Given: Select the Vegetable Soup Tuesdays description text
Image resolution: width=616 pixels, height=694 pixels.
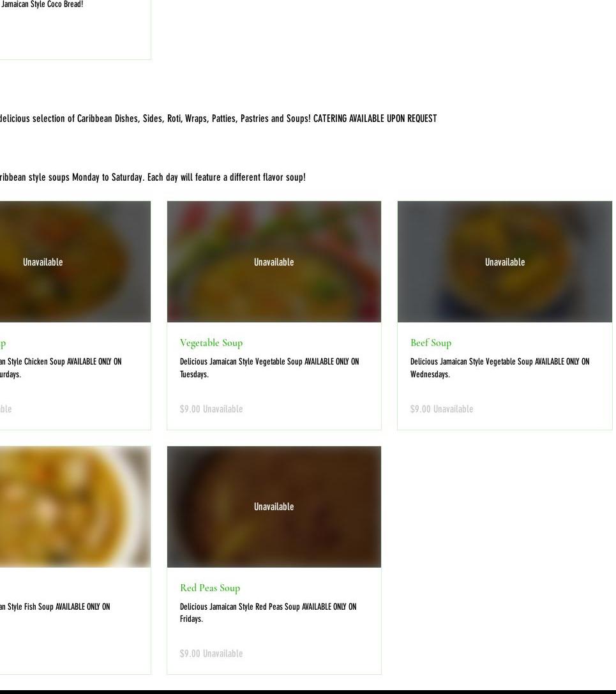Looking at the screenshot, I should [269, 368].
